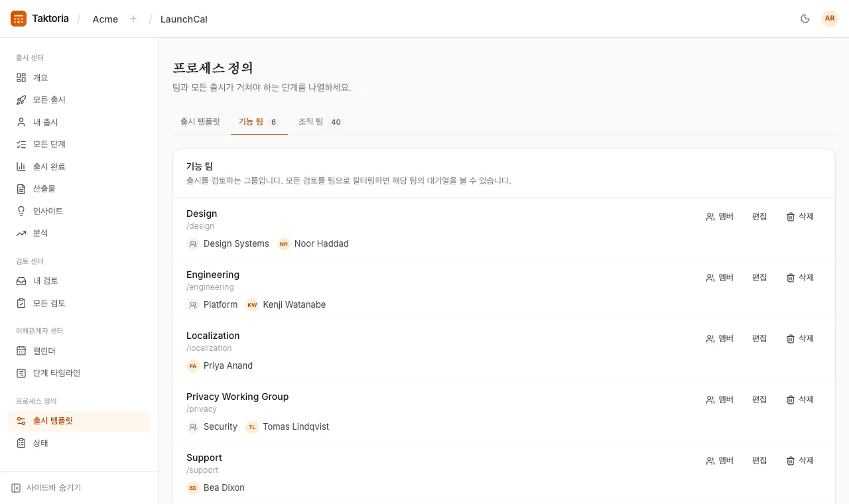Screen dimensions: 849x504
Task: Open 모든 검토 clipboard item
Action: point(79,303)
